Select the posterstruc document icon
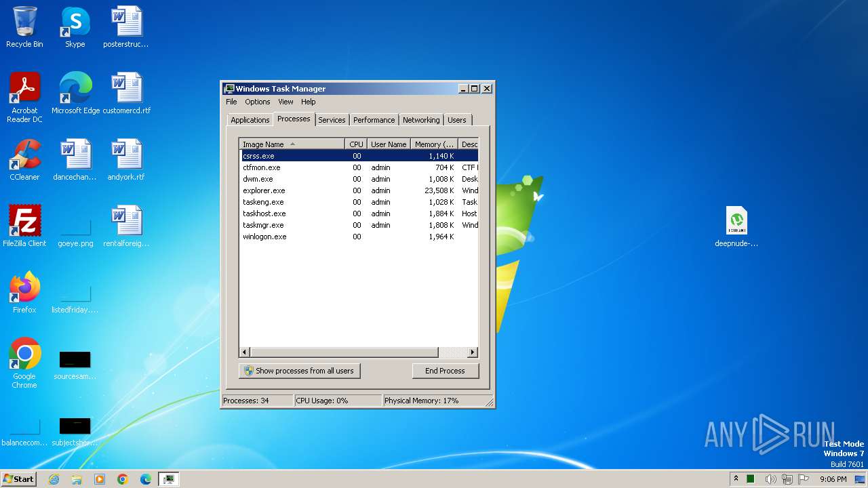The image size is (868, 488). tap(126, 27)
